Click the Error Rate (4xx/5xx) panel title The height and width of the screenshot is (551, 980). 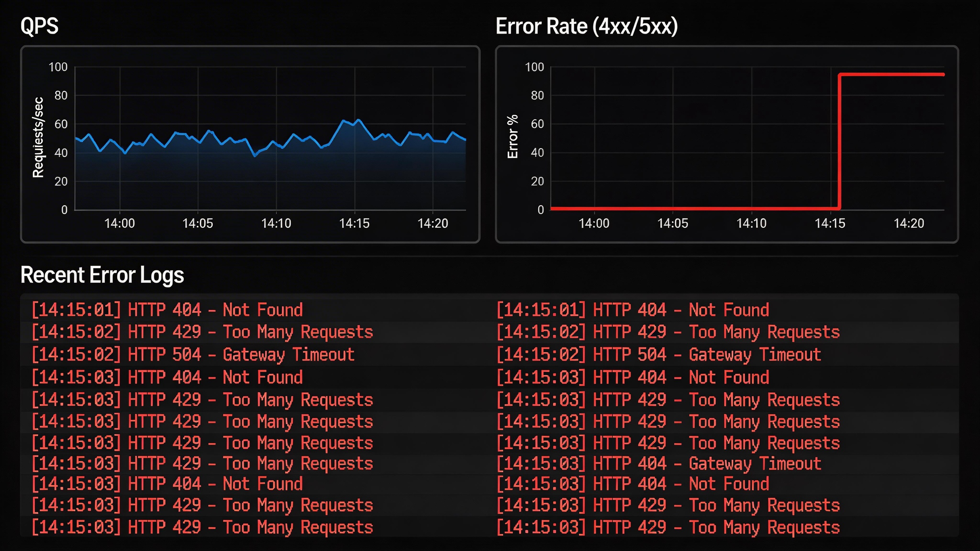(586, 26)
